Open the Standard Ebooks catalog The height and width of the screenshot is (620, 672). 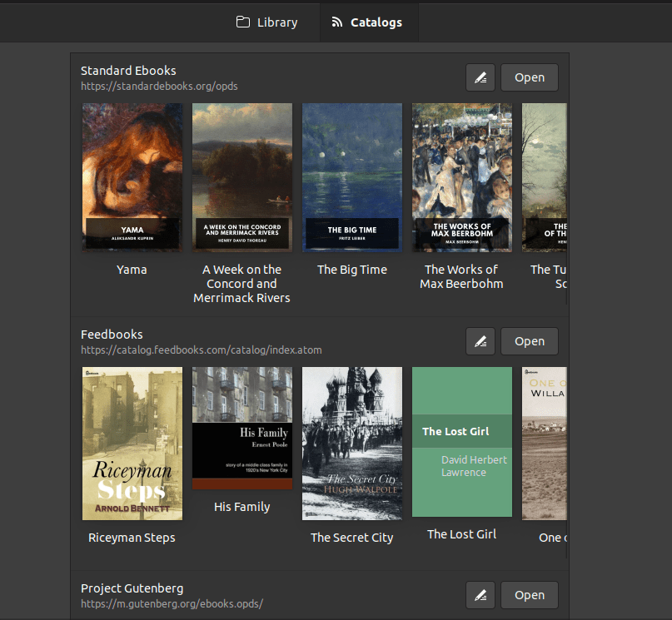[530, 77]
